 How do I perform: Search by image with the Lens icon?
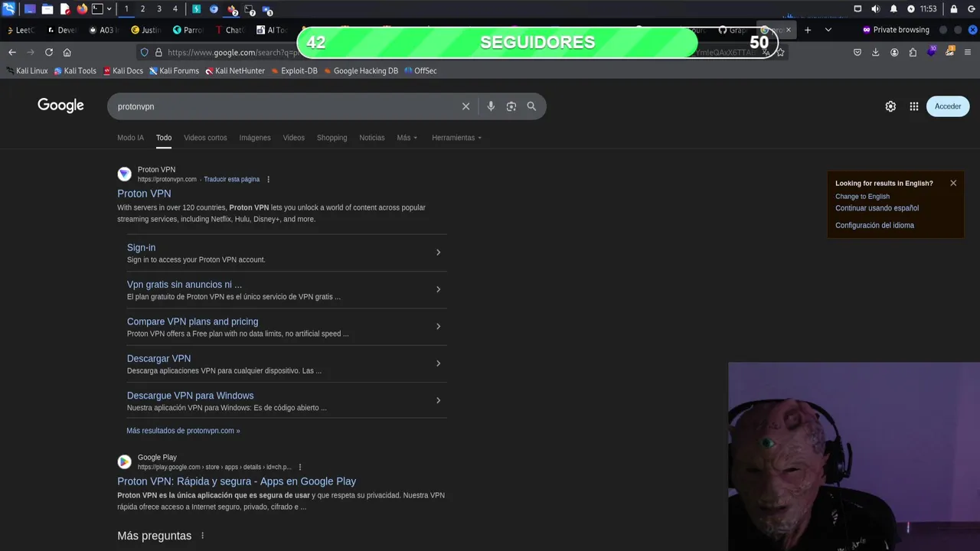[x=511, y=106]
